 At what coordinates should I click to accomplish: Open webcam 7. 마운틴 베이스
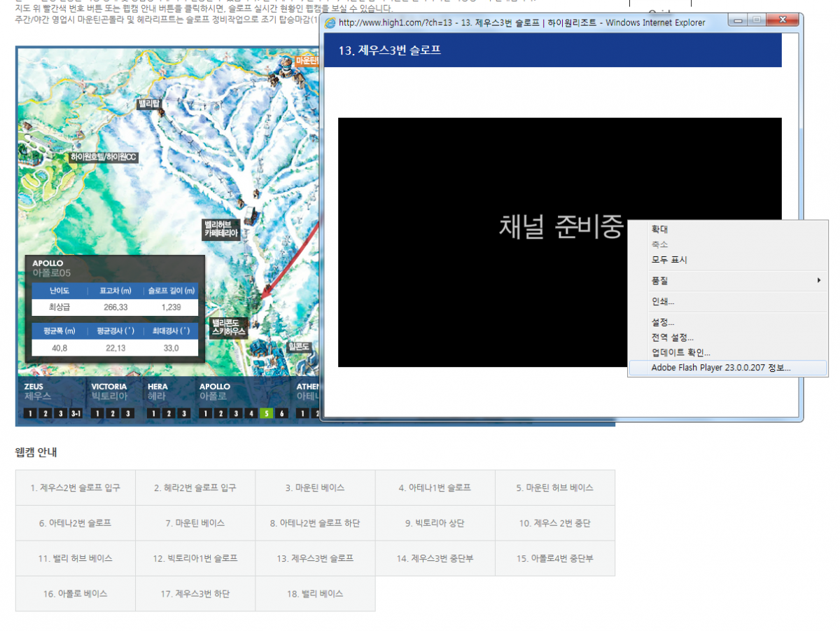coord(195,523)
